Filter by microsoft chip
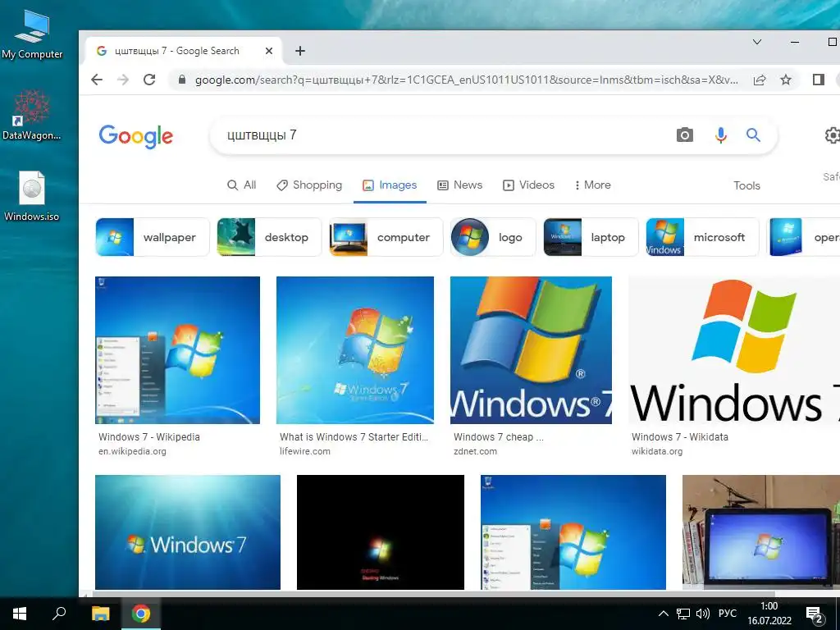This screenshot has width=840, height=630. click(x=702, y=237)
